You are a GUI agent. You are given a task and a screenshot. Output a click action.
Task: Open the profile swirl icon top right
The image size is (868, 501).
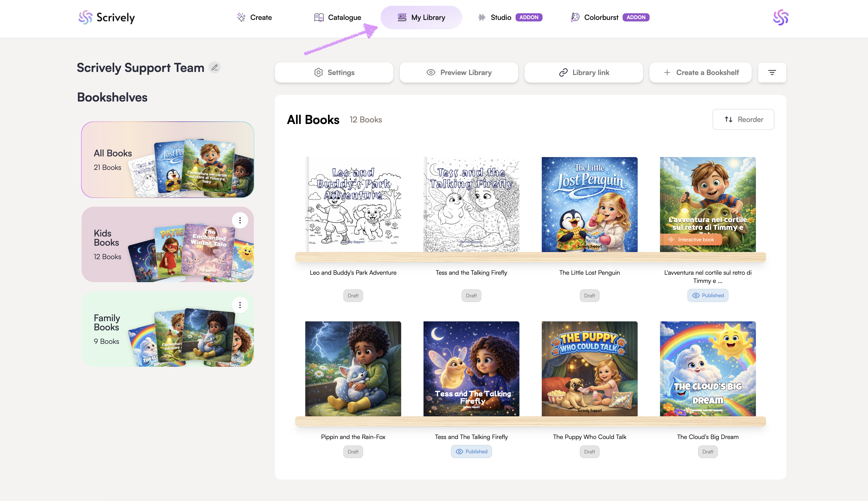coord(780,17)
